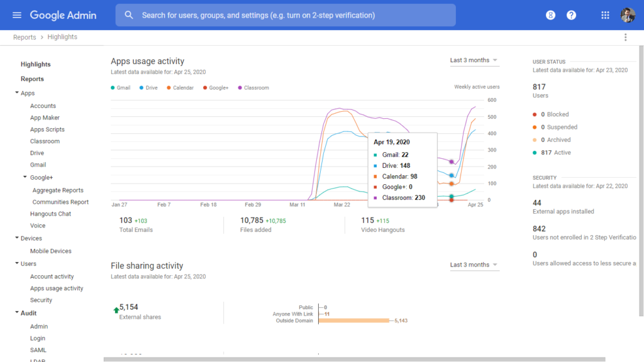Open the Login audit log

pos(37,339)
